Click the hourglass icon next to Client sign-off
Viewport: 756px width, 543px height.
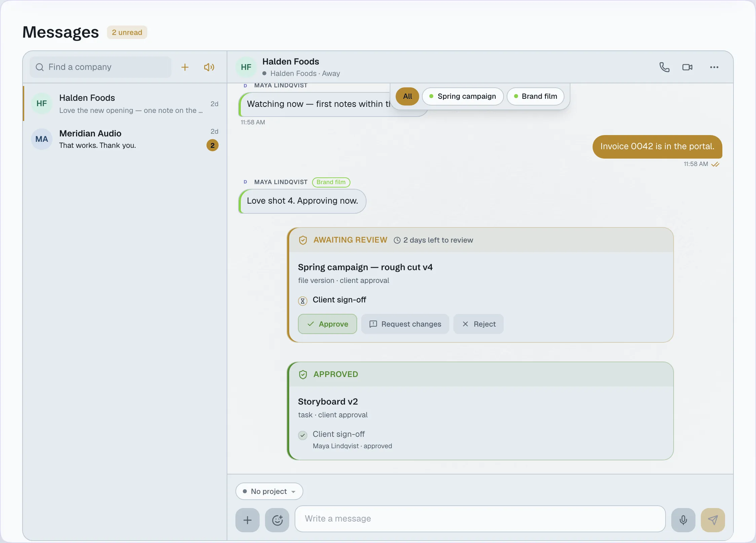pos(303,301)
